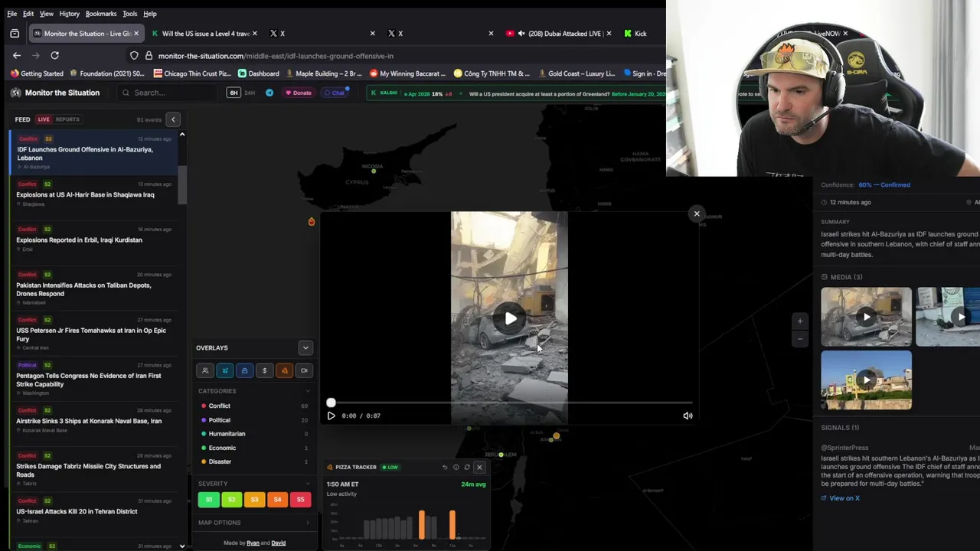Zoom out the map with minus button
Screen dimensions: 980x551
[x=799, y=338]
